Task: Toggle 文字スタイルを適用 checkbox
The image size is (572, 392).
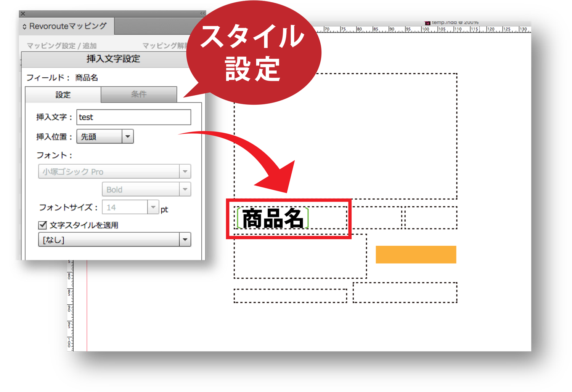Action: 43,225
